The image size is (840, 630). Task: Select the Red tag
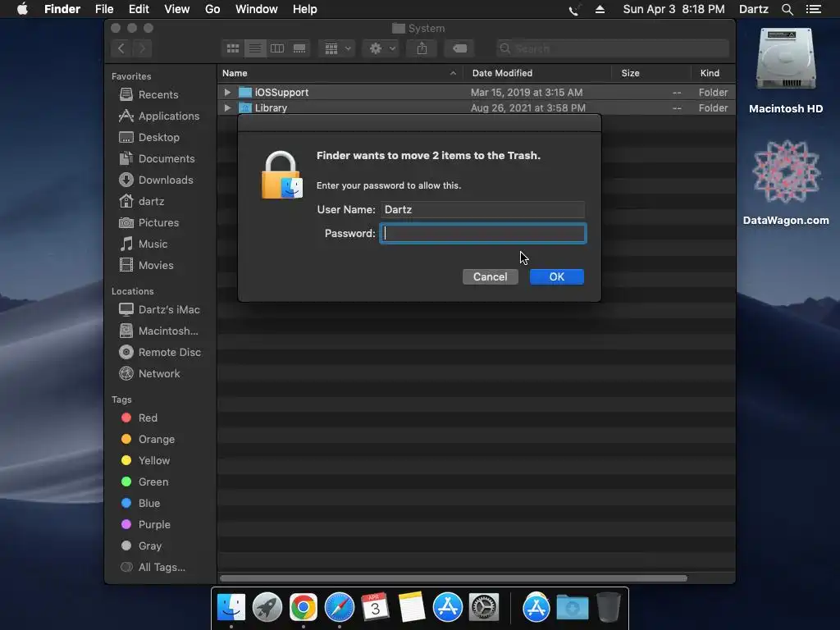(x=139, y=418)
